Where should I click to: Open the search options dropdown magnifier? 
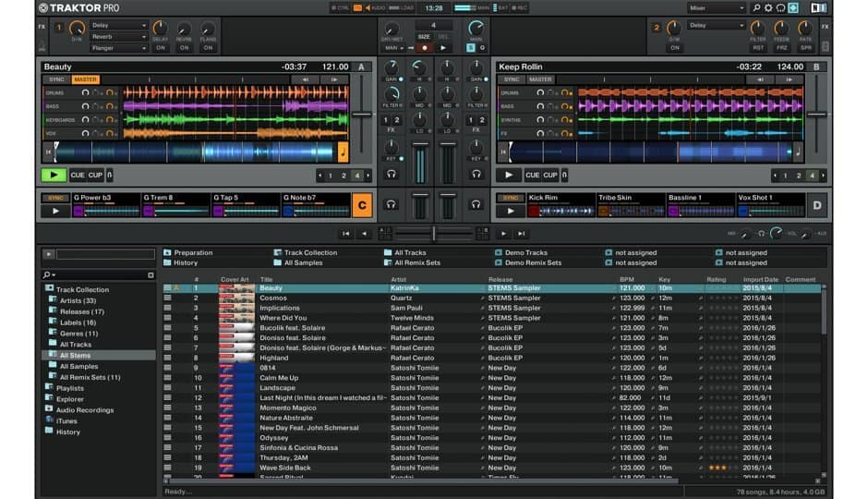[49, 274]
